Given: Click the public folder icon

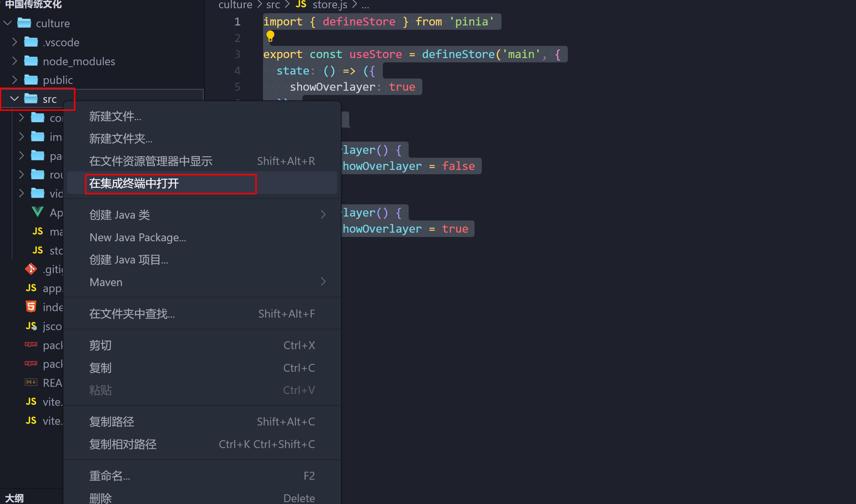Looking at the screenshot, I should tap(31, 80).
